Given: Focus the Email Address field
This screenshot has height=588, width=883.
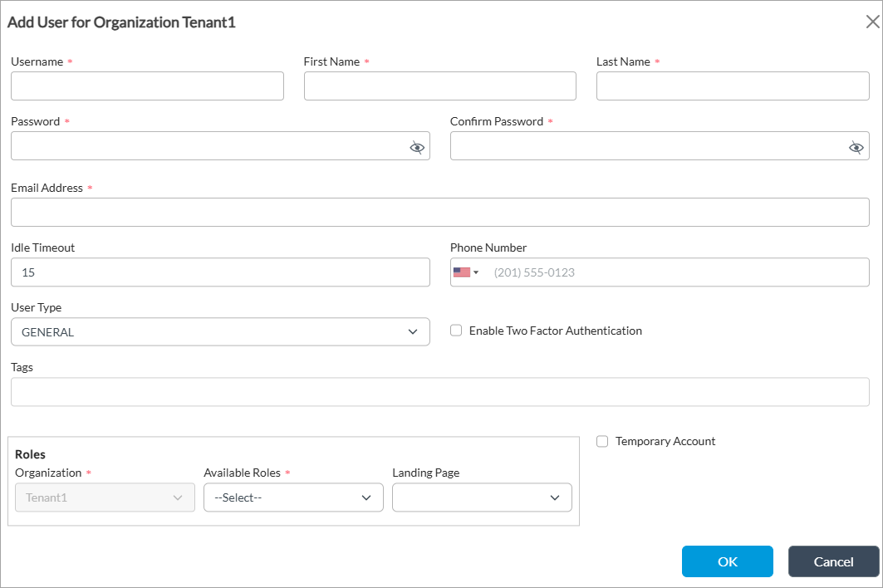Looking at the screenshot, I should pyautogui.click(x=439, y=213).
